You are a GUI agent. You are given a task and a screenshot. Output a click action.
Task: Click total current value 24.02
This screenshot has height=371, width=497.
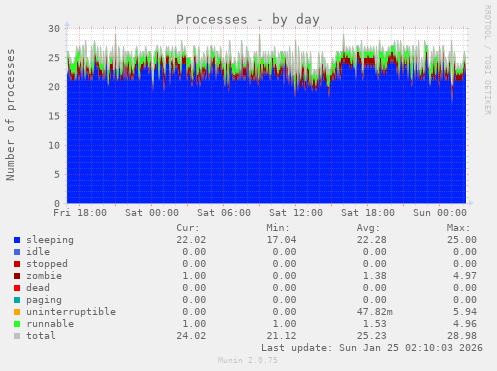click(191, 336)
